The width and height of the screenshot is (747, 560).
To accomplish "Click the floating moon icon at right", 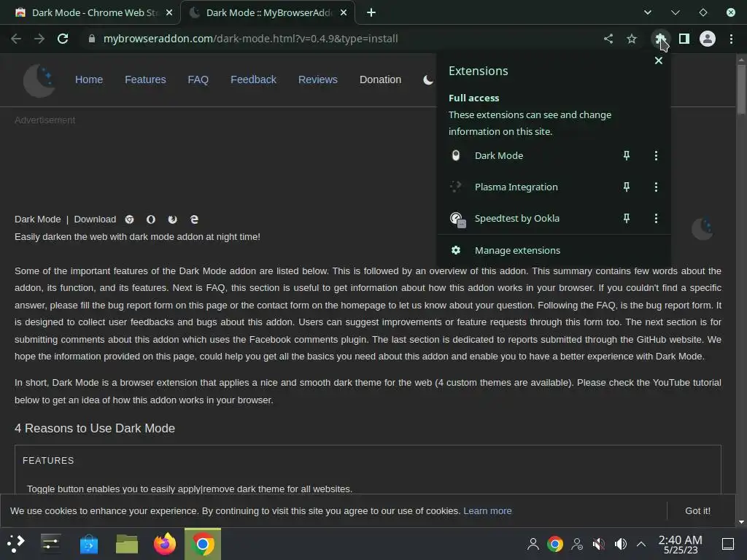I will tap(703, 229).
